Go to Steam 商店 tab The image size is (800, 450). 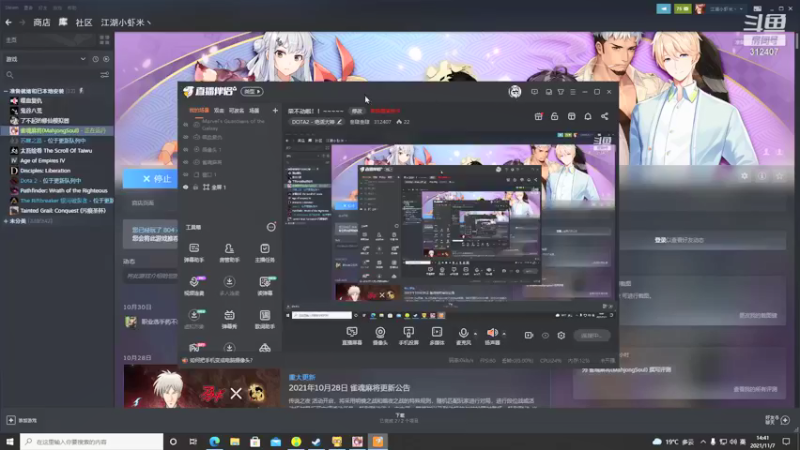click(x=42, y=22)
